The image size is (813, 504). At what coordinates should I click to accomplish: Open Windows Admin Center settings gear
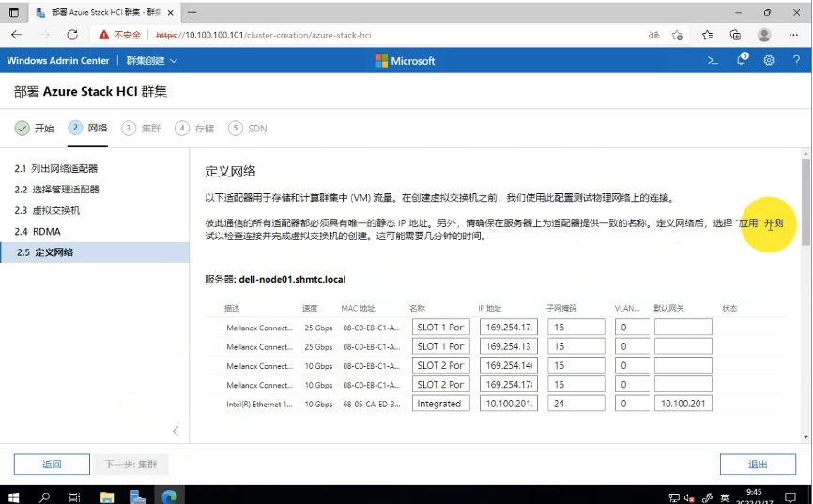coord(769,61)
